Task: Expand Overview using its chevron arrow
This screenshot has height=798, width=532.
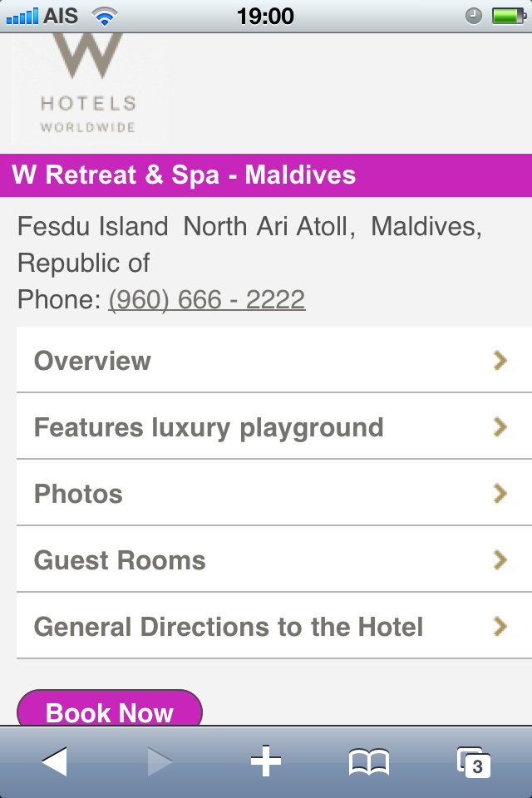Action: point(500,360)
